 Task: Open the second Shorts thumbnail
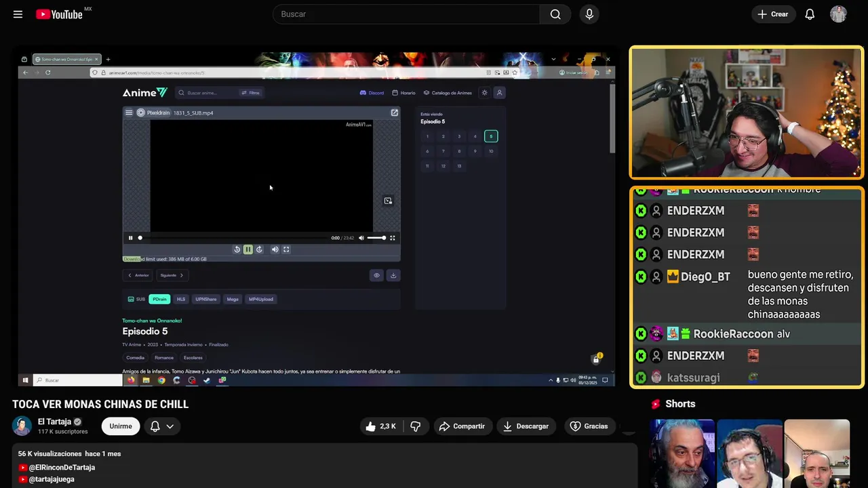coord(749,453)
